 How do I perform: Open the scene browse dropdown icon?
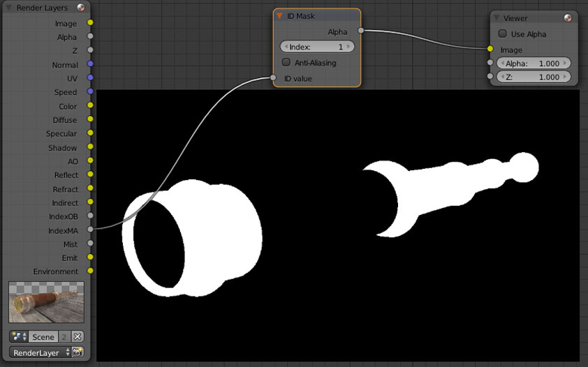pyautogui.click(x=19, y=336)
